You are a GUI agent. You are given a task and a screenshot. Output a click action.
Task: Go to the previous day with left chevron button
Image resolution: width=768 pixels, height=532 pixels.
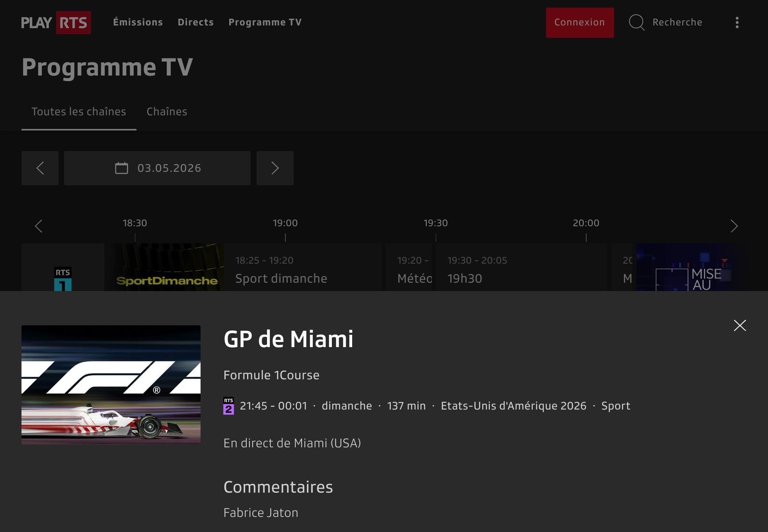[40, 168]
